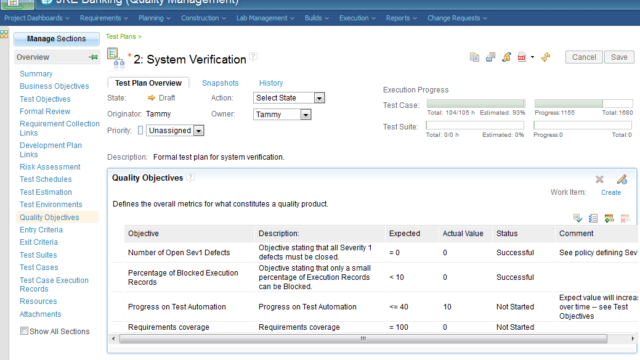Image resolution: width=640 pixels, height=360 pixels.
Task: Open the Test Environments section link
Action: (x=51, y=204)
